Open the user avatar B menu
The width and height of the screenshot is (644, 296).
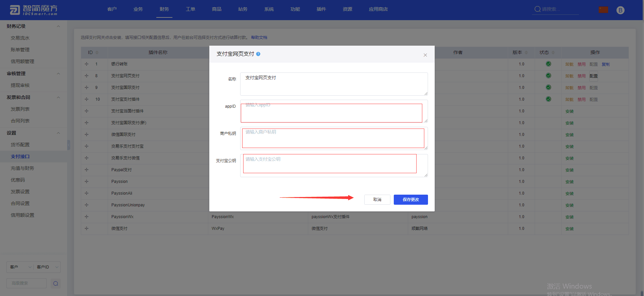(x=621, y=10)
